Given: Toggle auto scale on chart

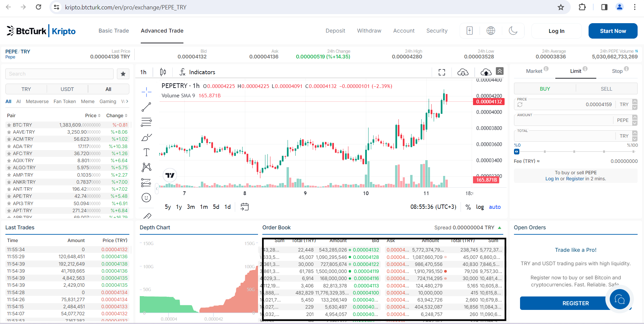Looking at the screenshot, I should (x=495, y=207).
